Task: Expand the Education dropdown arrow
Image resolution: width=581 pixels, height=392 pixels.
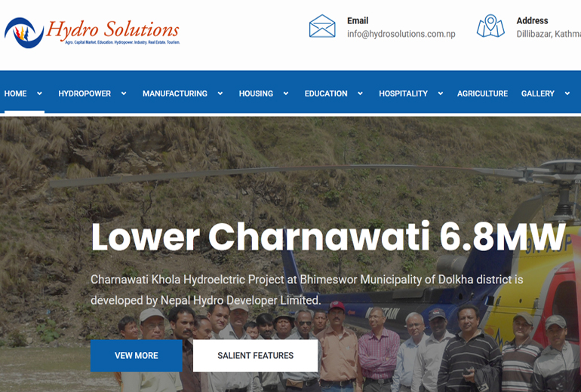Action: pyautogui.click(x=360, y=93)
